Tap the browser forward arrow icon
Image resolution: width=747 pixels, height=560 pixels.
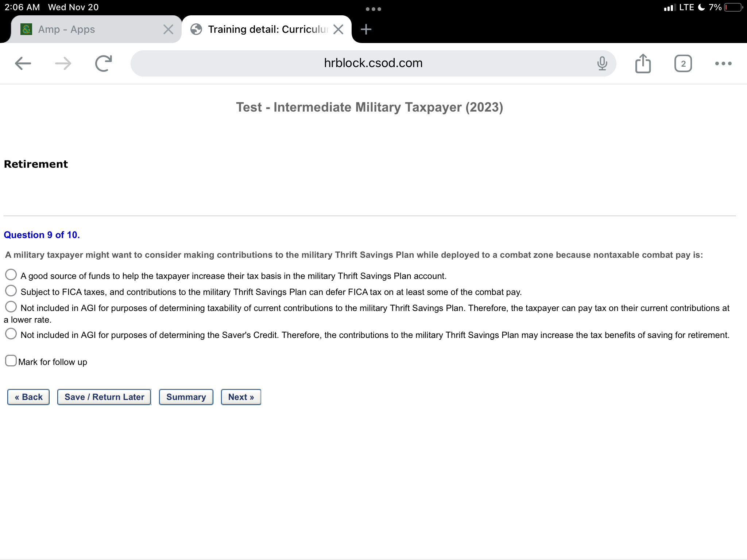coord(63,63)
